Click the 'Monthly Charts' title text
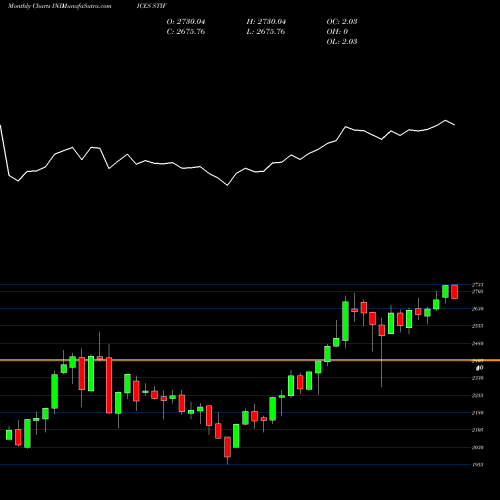 coord(29,6)
